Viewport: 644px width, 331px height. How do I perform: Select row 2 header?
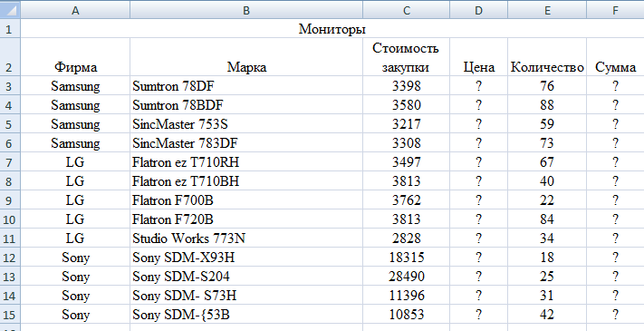coord(10,57)
